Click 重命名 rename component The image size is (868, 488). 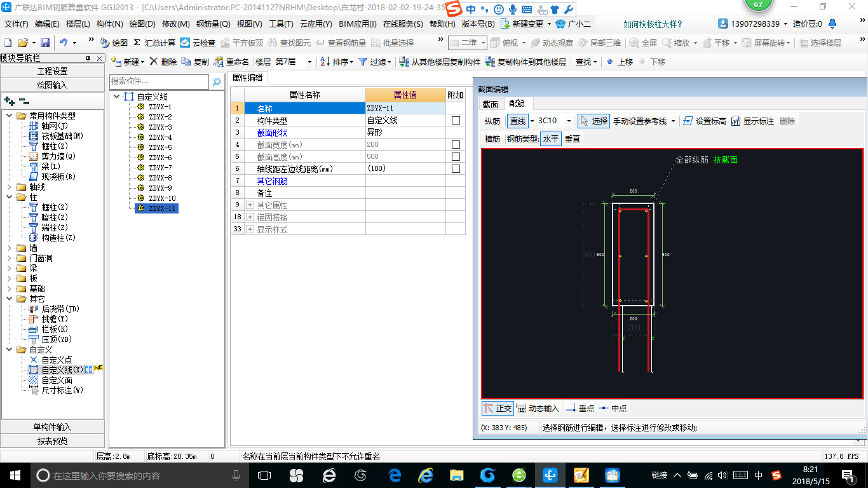pyautogui.click(x=231, y=62)
